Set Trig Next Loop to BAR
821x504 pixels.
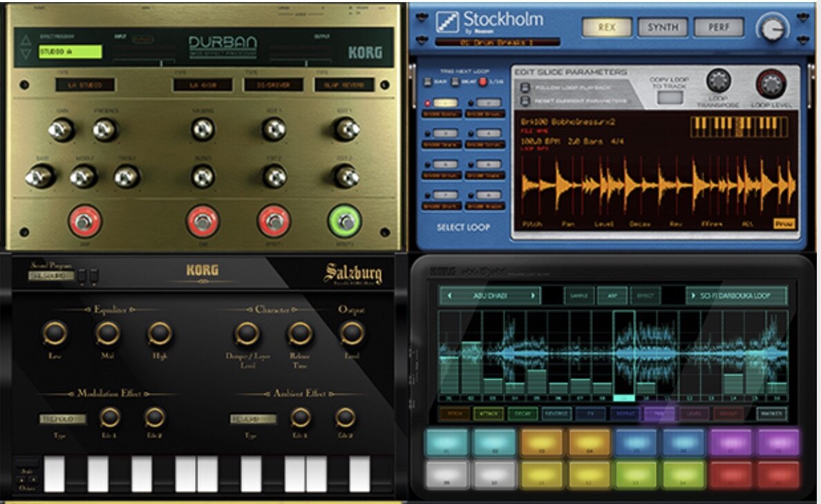[428, 82]
